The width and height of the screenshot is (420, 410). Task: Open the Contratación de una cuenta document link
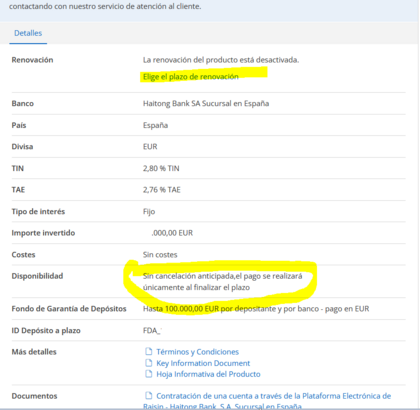pyautogui.click(x=267, y=401)
